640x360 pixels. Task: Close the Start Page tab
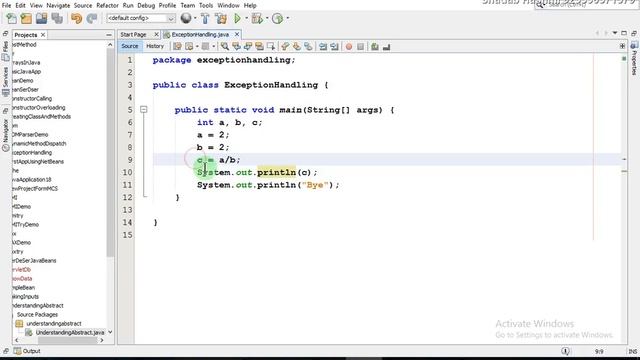(x=156, y=35)
